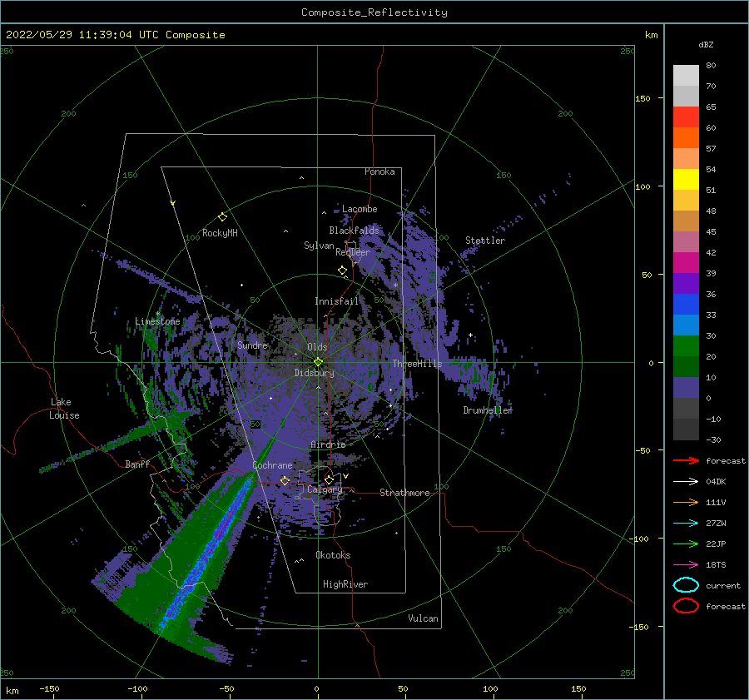
Task: Click the Didsbury town label
Action: 315,373
